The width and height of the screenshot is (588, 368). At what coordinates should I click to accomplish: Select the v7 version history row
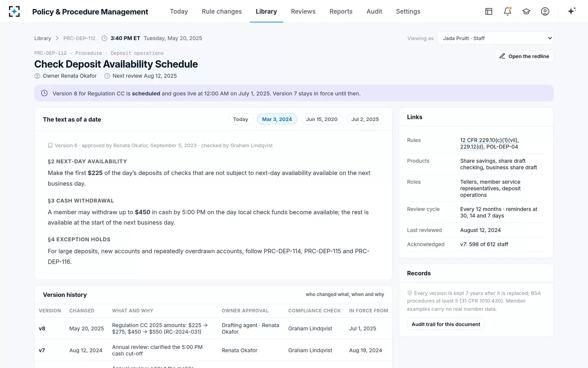point(214,350)
